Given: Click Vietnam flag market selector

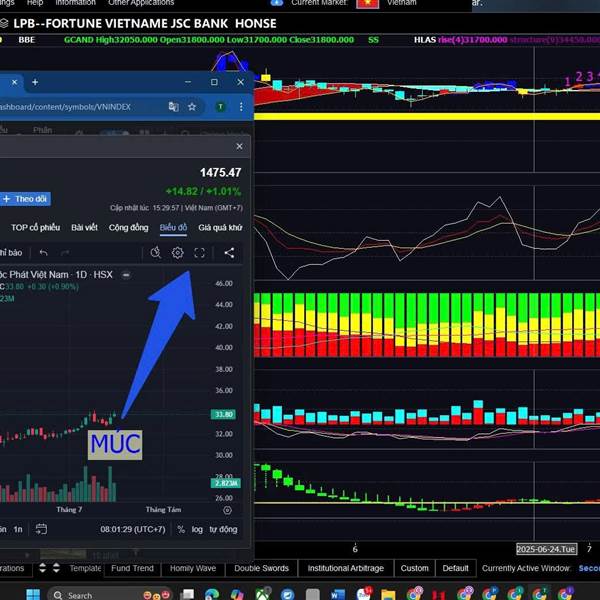Looking at the screenshot, I should click(x=367, y=3).
